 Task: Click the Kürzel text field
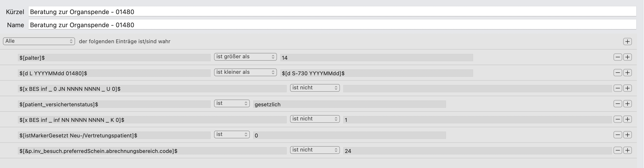[x=332, y=12]
